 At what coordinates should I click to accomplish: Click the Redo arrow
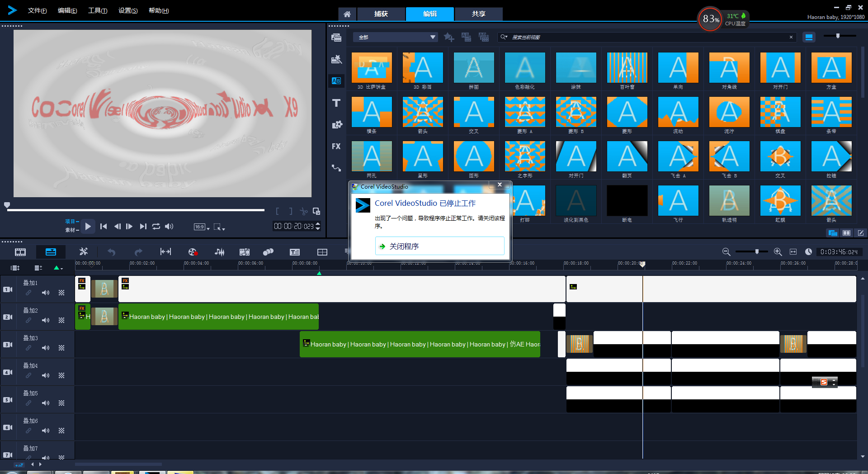pos(138,252)
